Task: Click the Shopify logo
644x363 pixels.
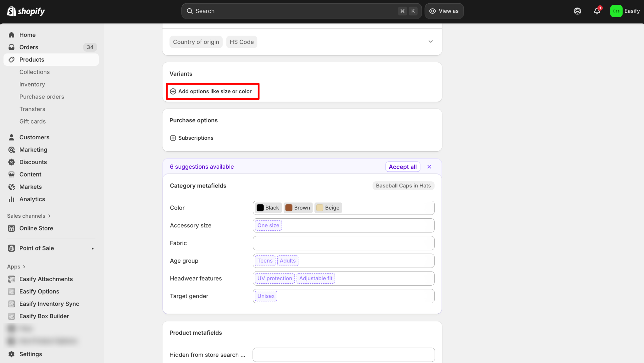Action: [x=26, y=11]
